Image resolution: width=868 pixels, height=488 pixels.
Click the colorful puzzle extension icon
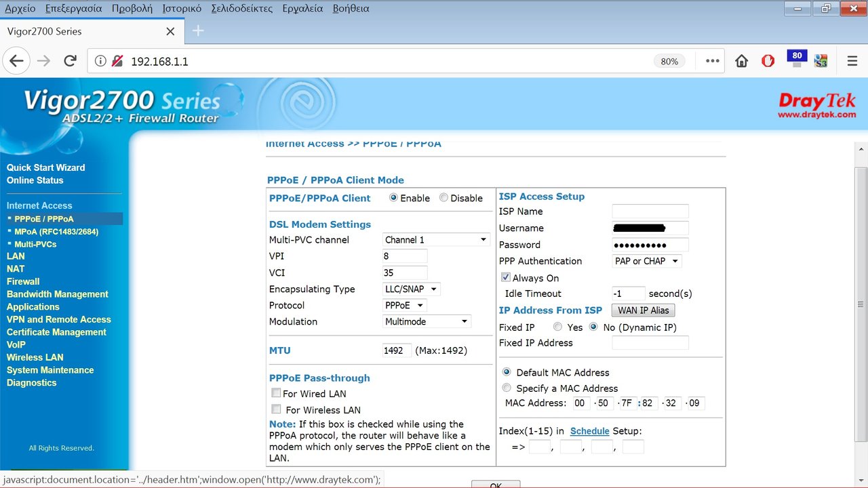pyautogui.click(x=821, y=61)
